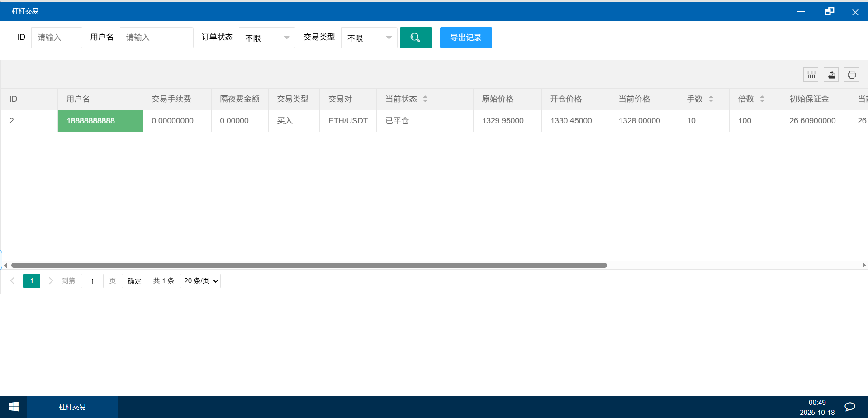Sort the 手数 column

click(x=711, y=99)
